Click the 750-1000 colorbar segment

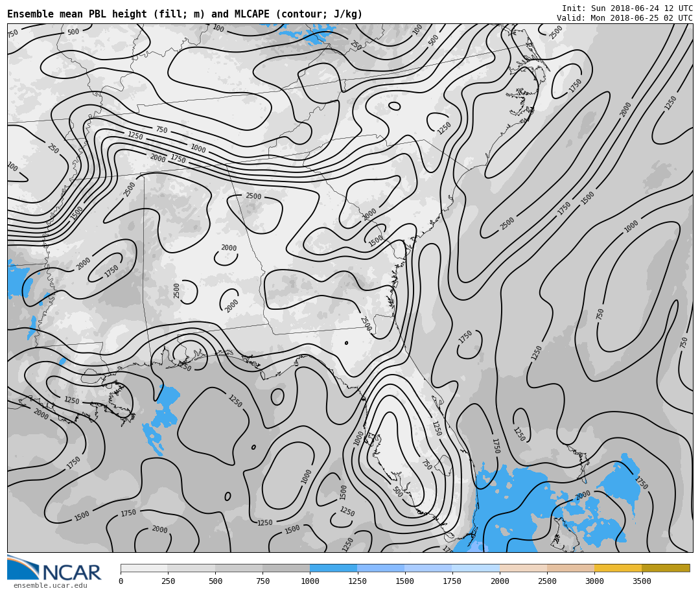[286, 568]
